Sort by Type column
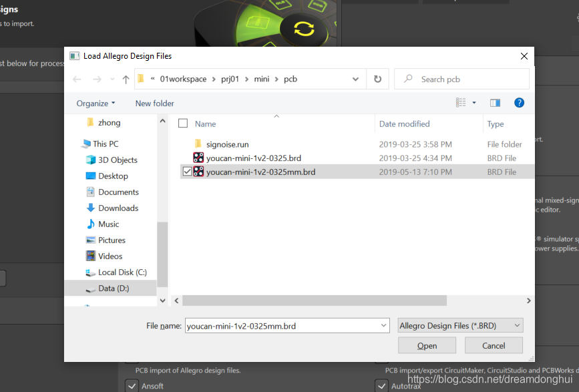This screenshot has width=579, height=392. (x=495, y=124)
